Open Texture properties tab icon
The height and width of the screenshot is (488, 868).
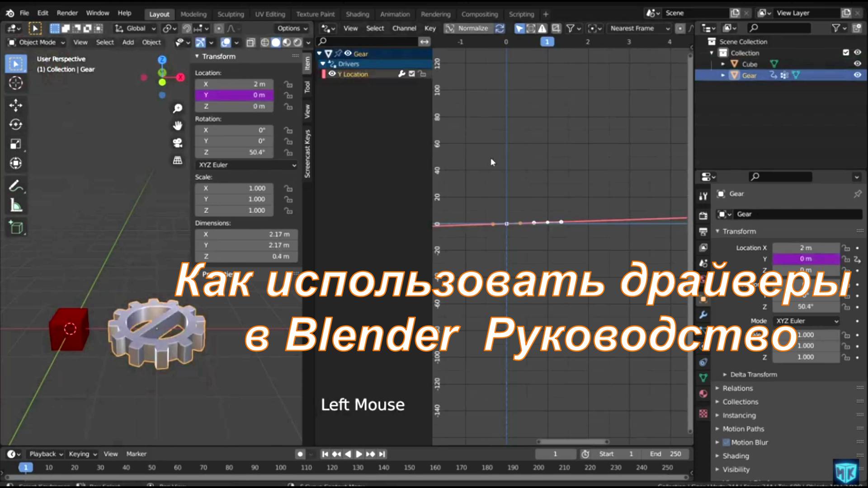pyautogui.click(x=703, y=413)
